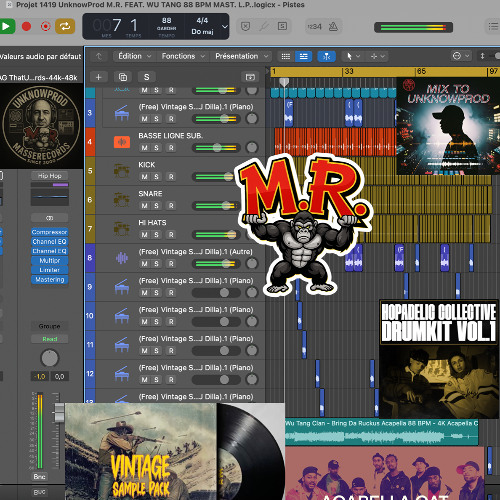Click the drum kit icon on KICK track

[x=122, y=171]
